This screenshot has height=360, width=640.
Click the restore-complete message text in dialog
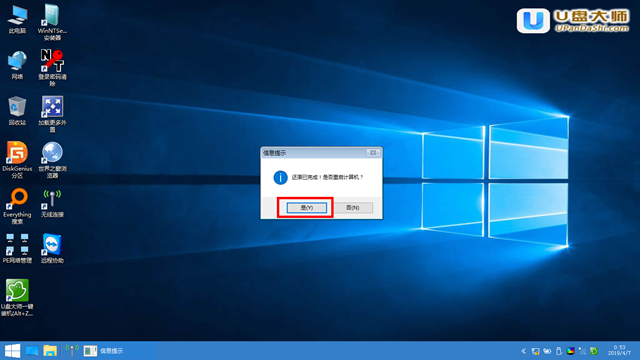327,178
